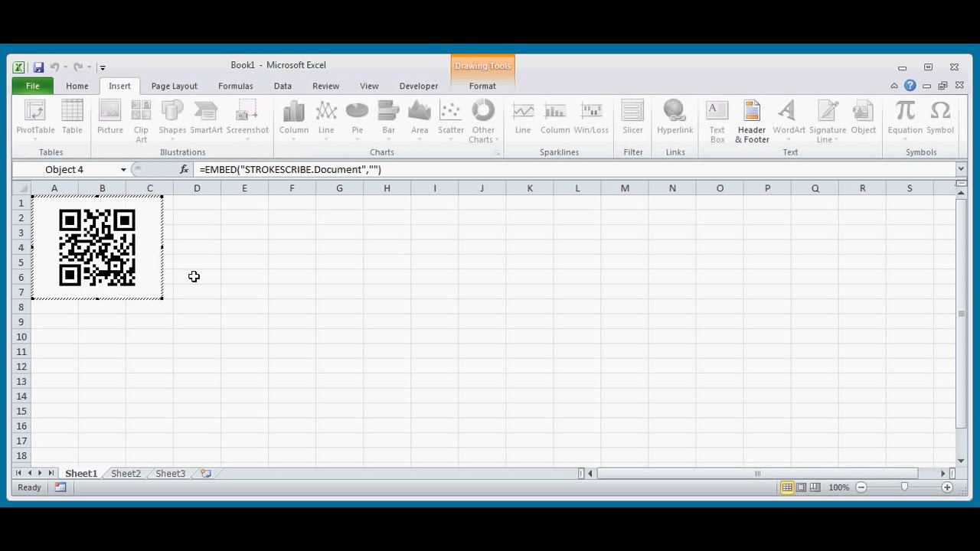The height and width of the screenshot is (551, 980).
Task: Open the File backstage tab
Action: 32,86
